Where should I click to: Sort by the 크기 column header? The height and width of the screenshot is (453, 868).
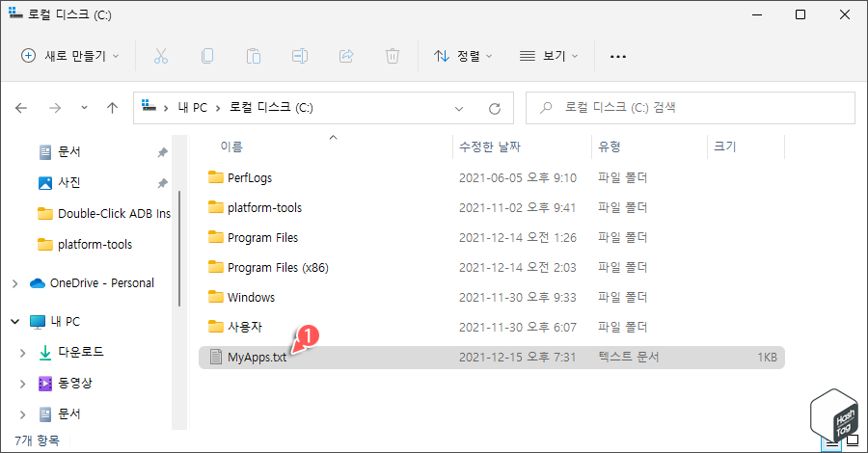724,147
